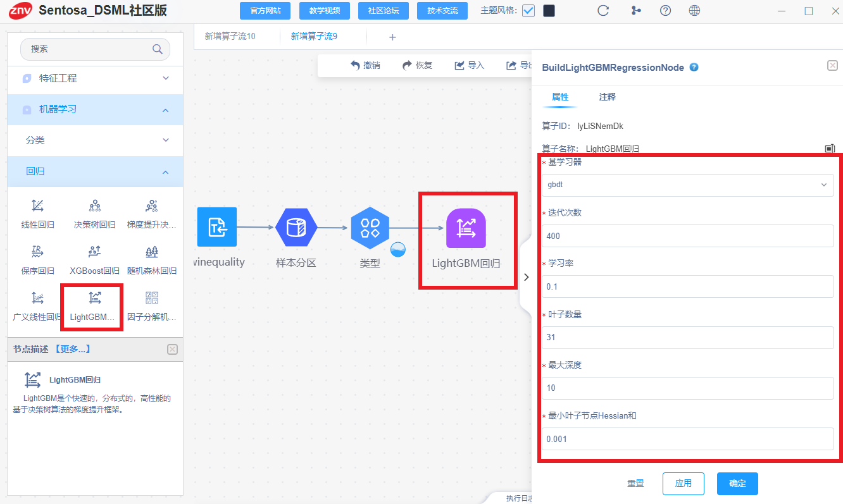Click the node help icon beside BuildLightGBMRegressionNode

click(x=694, y=67)
